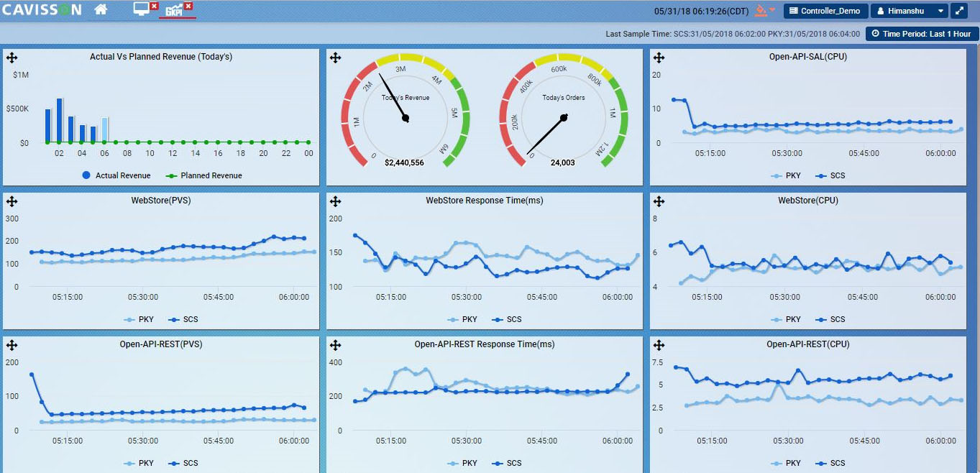Toggle SCS legend in WebStore(PVS) chart
The image size is (980, 473).
(x=182, y=319)
